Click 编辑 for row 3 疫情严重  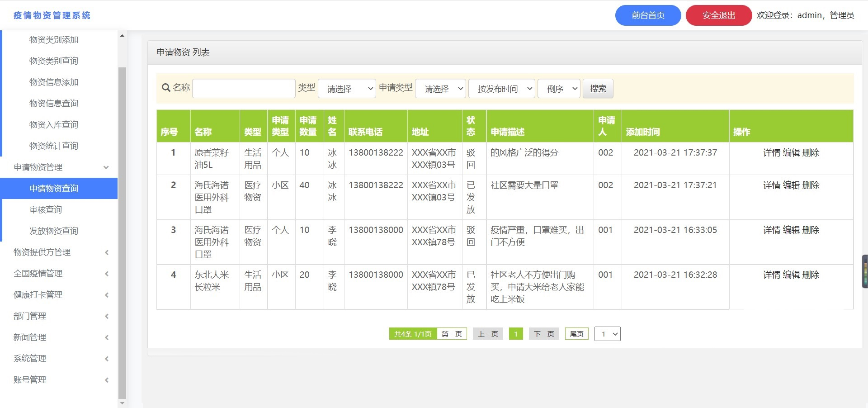pos(791,230)
